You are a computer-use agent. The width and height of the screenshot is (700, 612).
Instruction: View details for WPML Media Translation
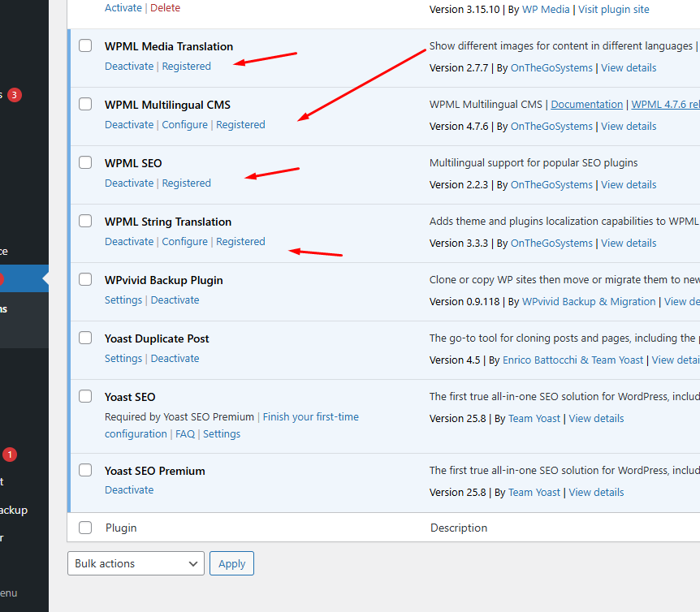coord(629,68)
